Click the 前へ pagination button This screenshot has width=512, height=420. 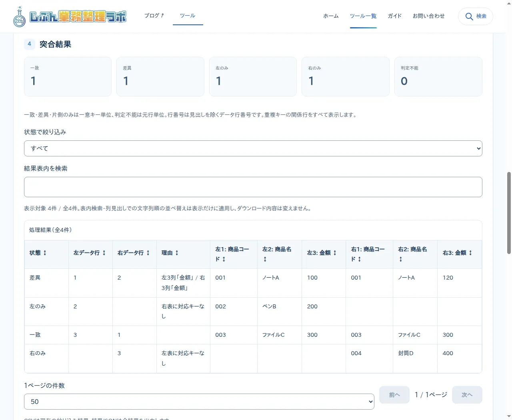click(394, 395)
